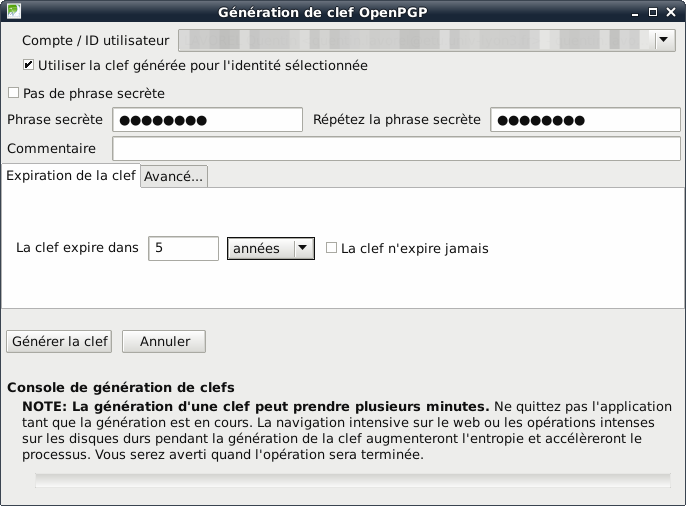This screenshot has height=506, width=686.
Task: Focus the Phrase secrète password field
Action: tap(207, 120)
